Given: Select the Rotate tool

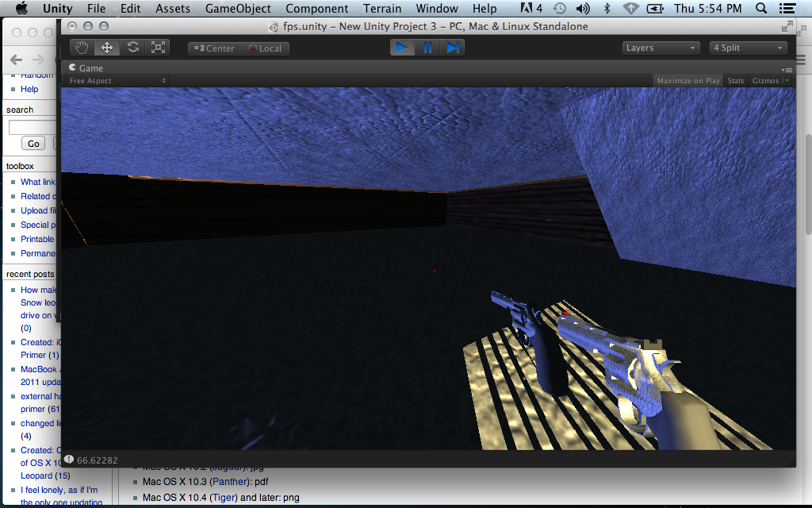Looking at the screenshot, I should pyautogui.click(x=132, y=47).
